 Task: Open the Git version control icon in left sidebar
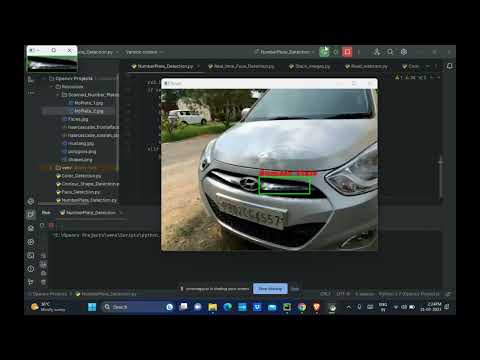(31, 282)
